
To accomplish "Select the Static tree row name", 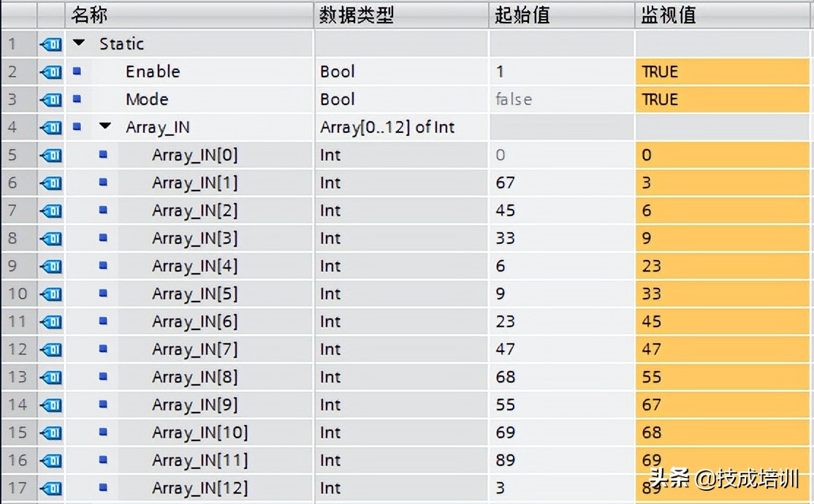I will tap(121, 44).
